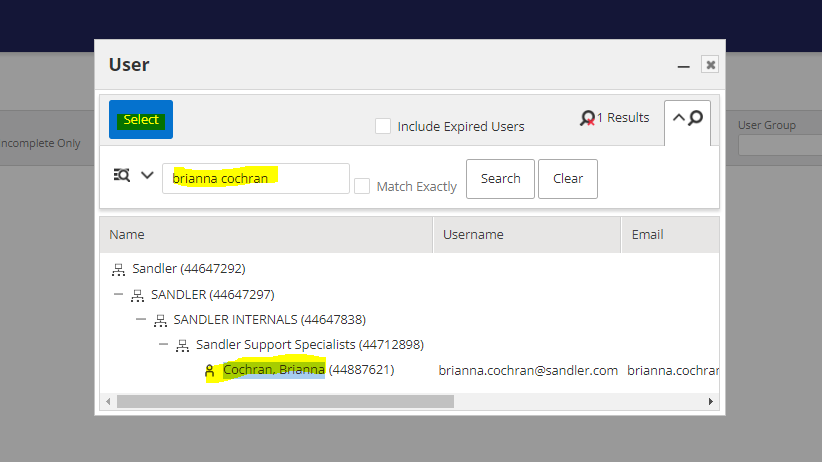Open the search type dropdown arrow
Image resolution: width=822 pixels, height=462 pixels.
pyautogui.click(x=147, y=175)
